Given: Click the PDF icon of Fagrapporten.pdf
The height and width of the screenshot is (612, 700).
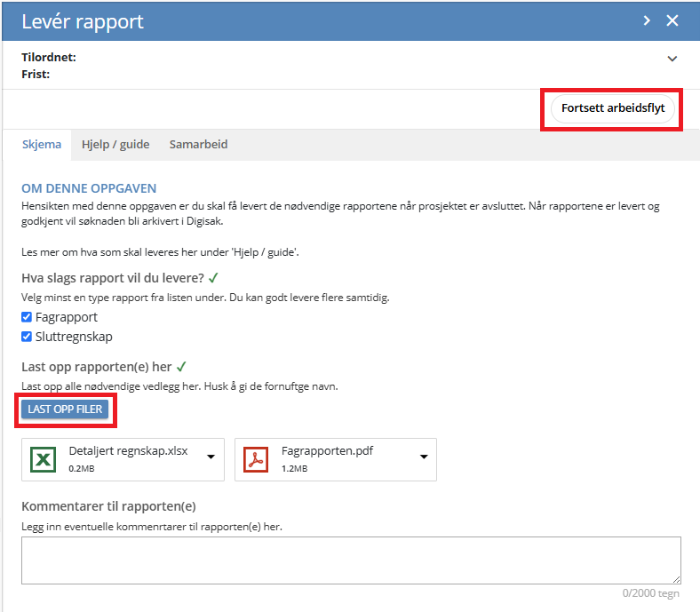Looking at the screenshot, I should [256, 459].
